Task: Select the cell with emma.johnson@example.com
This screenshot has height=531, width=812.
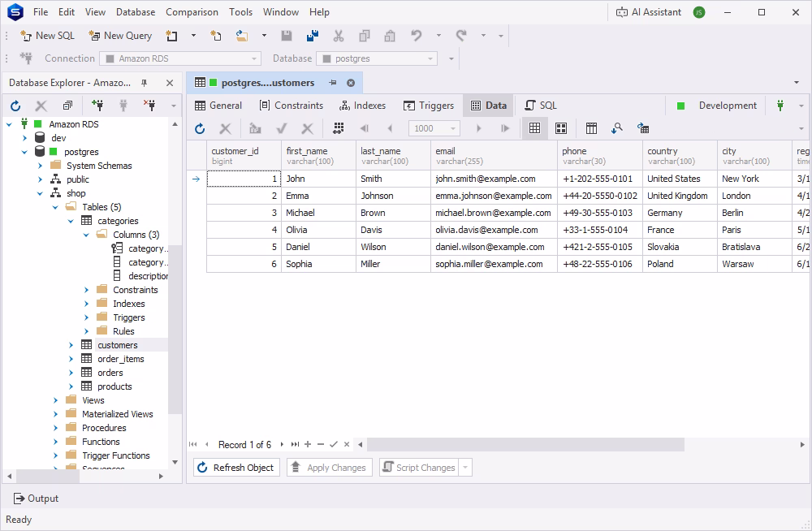Action: (494, 196)
